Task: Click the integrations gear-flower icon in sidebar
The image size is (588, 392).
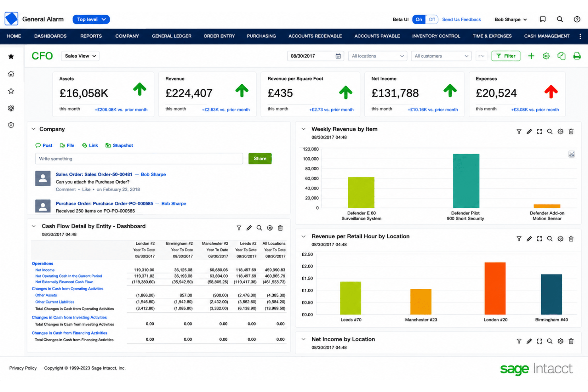Action: pos(11,108)
